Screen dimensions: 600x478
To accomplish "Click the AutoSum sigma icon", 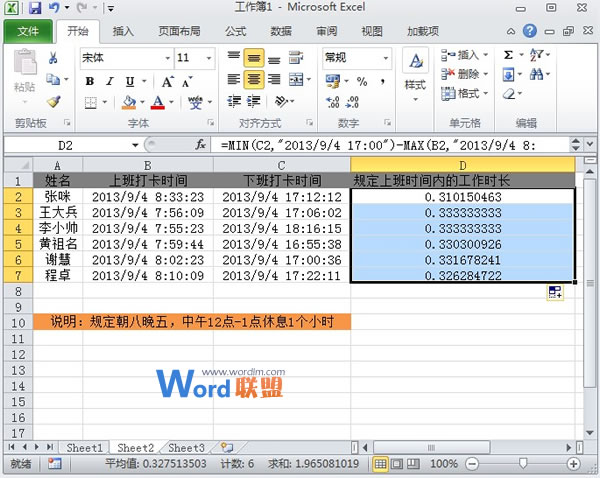I will point(509,55).
